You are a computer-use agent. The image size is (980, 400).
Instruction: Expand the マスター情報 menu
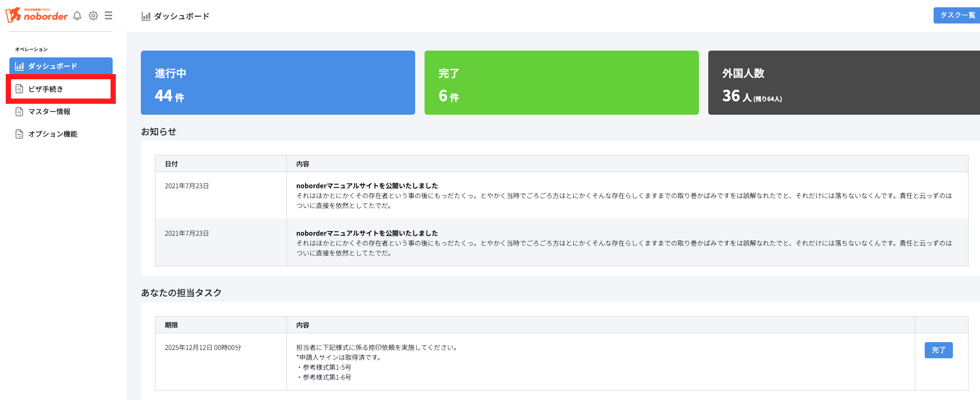click(50, 112)
